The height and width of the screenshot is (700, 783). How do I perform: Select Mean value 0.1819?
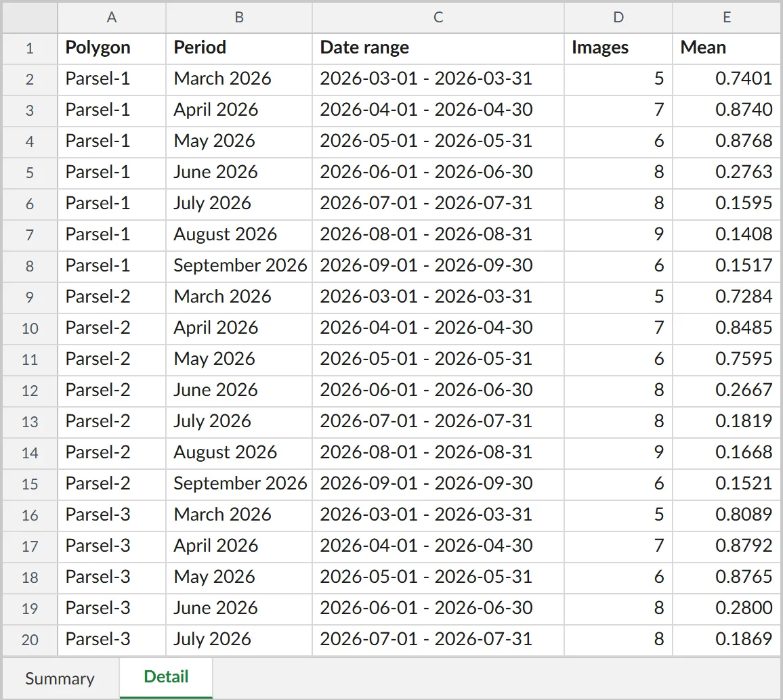(x=727, y=422)
